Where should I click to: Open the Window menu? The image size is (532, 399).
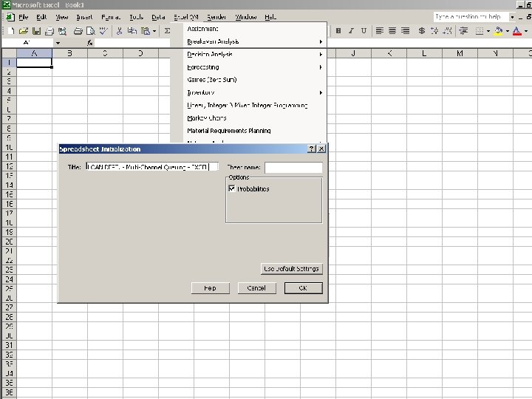[245, 17]
